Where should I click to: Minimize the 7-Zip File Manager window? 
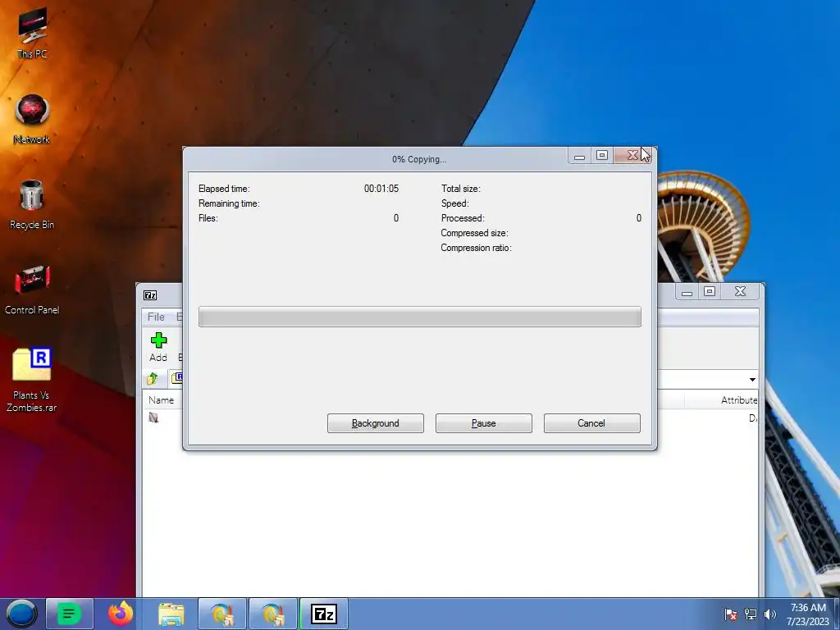(x=687, y=291)
